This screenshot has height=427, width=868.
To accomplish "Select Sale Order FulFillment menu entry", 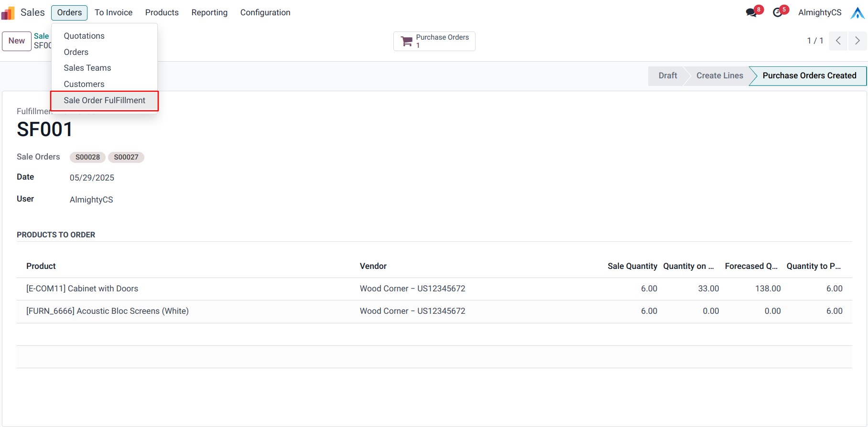I will click(x=104, y=100).
